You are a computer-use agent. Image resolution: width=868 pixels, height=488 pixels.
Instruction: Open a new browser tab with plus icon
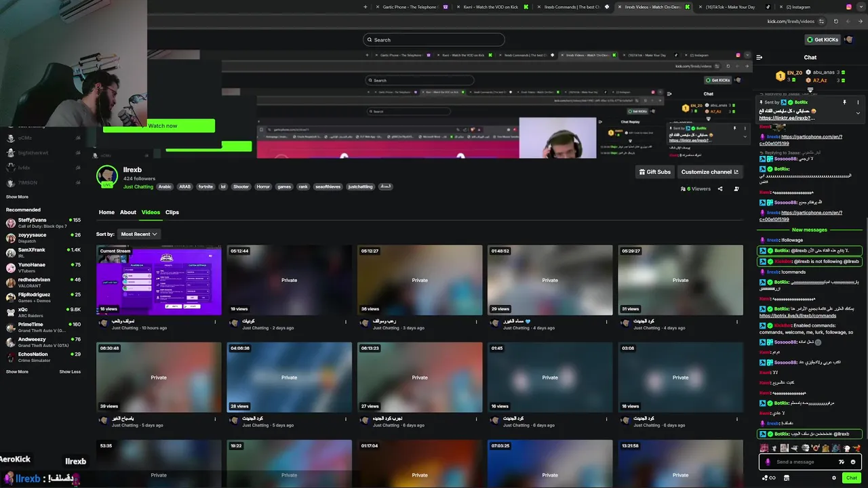pos(366,7)
